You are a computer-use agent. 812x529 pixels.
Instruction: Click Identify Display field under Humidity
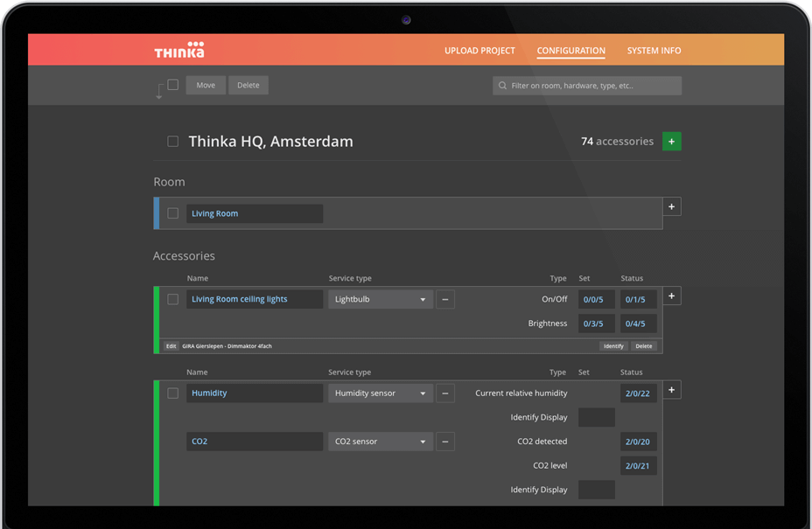click(597, 417)
